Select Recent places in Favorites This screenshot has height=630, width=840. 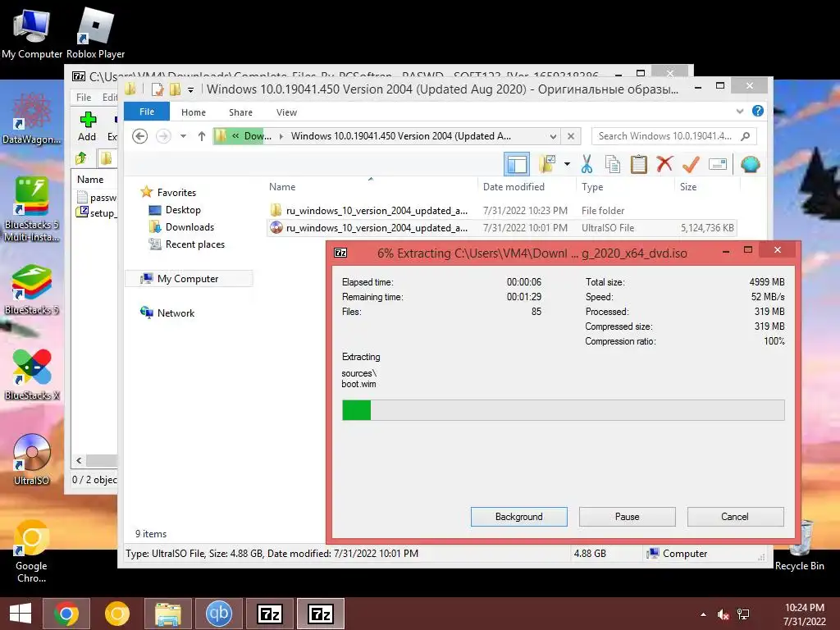[195, 244]
